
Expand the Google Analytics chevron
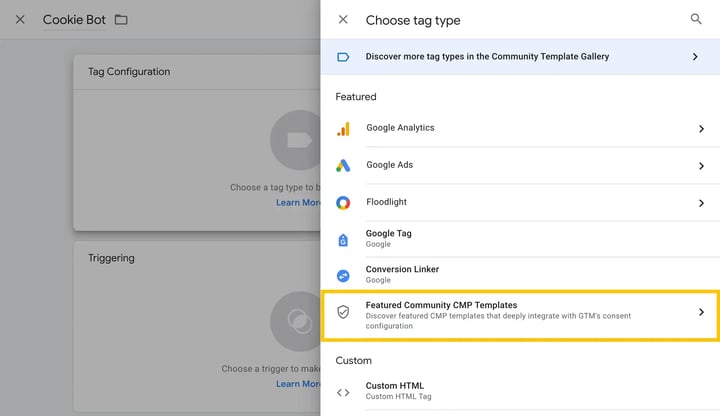pos(701,129)
